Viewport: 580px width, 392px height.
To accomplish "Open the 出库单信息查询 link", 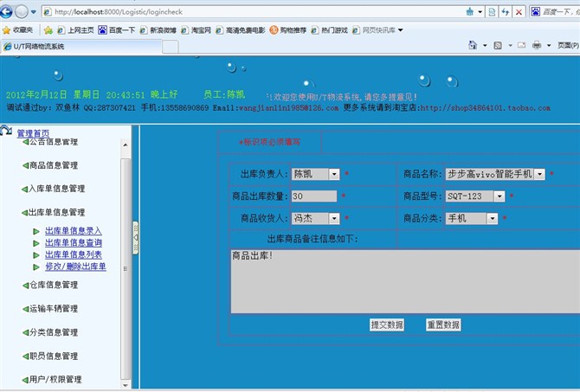I will (74, 243).
